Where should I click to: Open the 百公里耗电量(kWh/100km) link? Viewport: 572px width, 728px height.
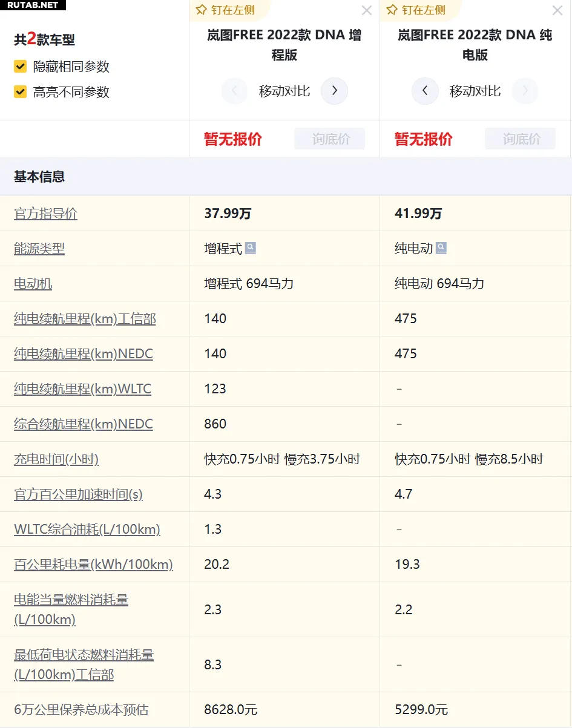(x=93, y=565)
